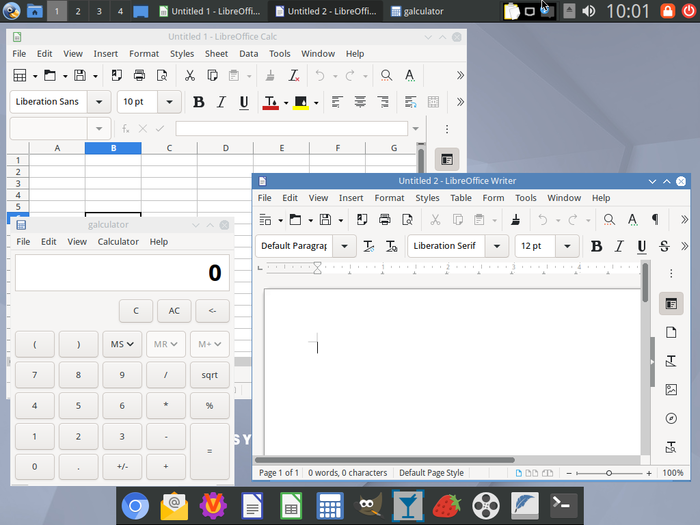Expand the Liberation Sans font dropdown

click(99, 102)
